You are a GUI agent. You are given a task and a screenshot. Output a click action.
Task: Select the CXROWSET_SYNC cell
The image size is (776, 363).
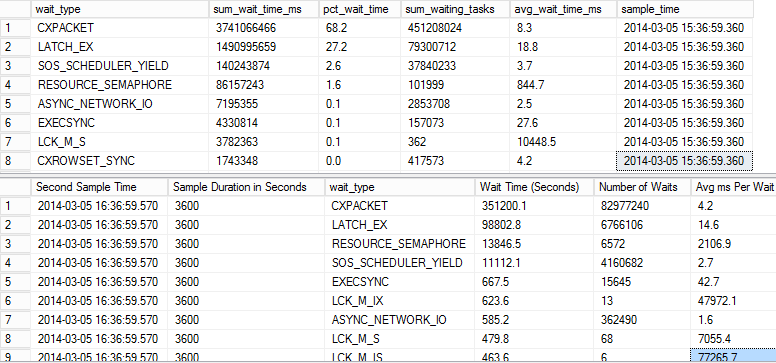[120, 161]
